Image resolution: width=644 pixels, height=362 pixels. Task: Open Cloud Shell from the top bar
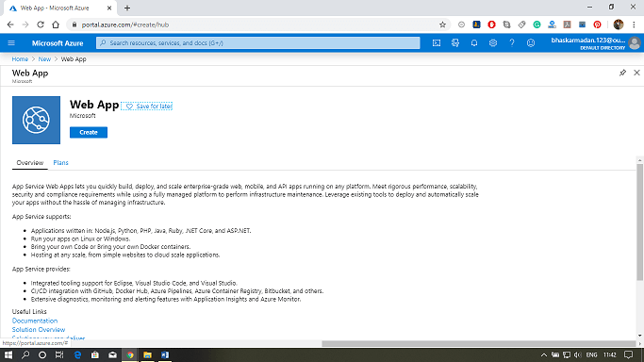coord(437,43)
